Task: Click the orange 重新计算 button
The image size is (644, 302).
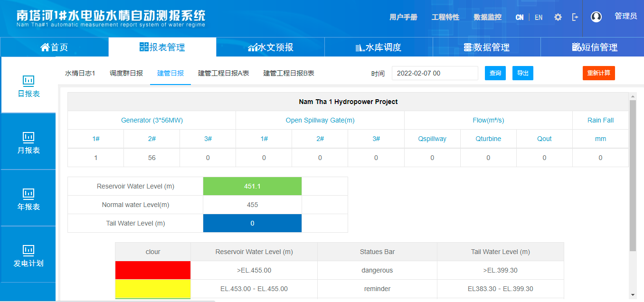Action: (x=599, y=73)
